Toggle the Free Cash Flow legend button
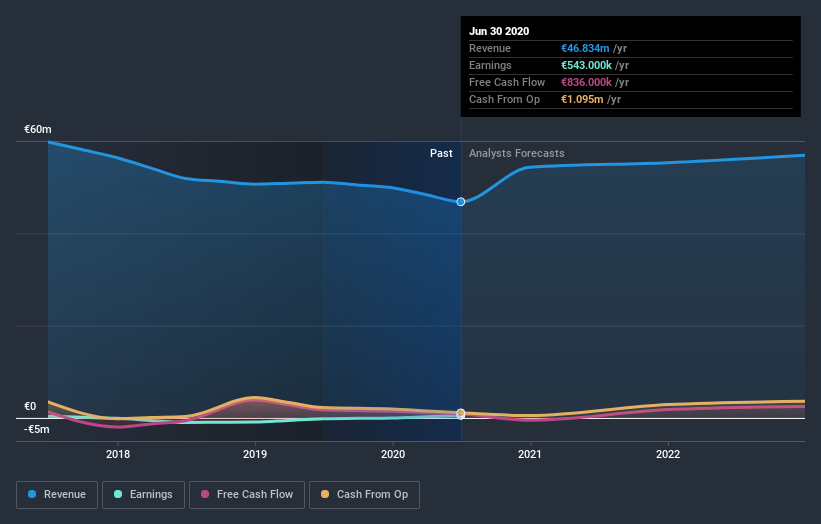This screenshot has width=821, height=524. [x=247, y=495]
